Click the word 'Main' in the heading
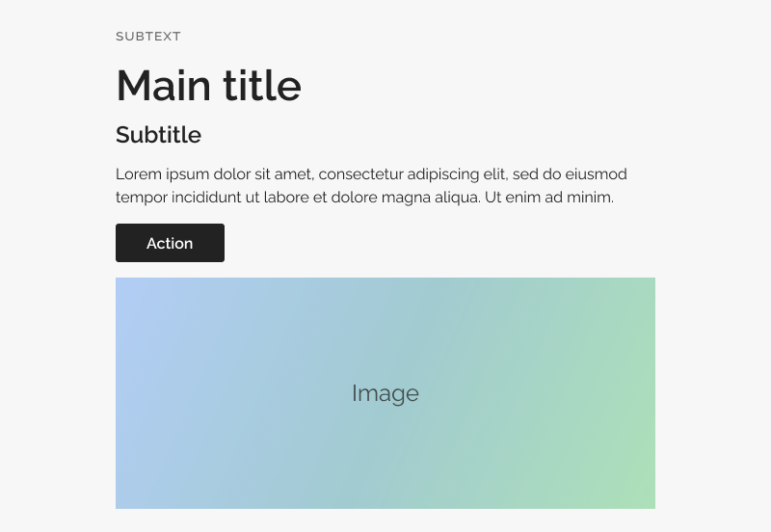 (164, 86)
